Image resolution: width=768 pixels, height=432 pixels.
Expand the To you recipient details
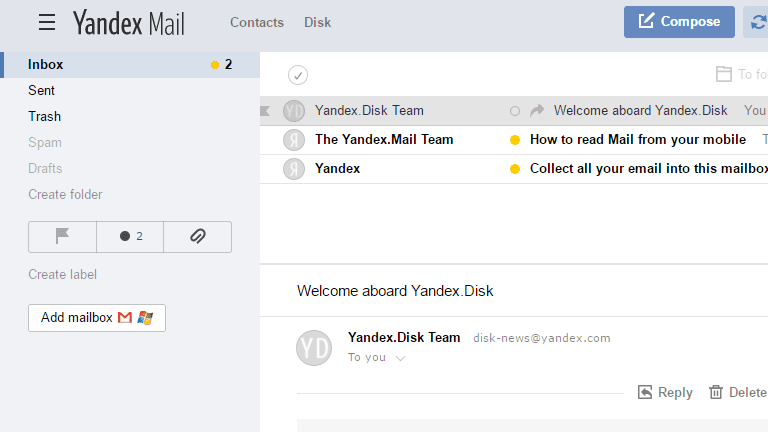coord(400,359)
